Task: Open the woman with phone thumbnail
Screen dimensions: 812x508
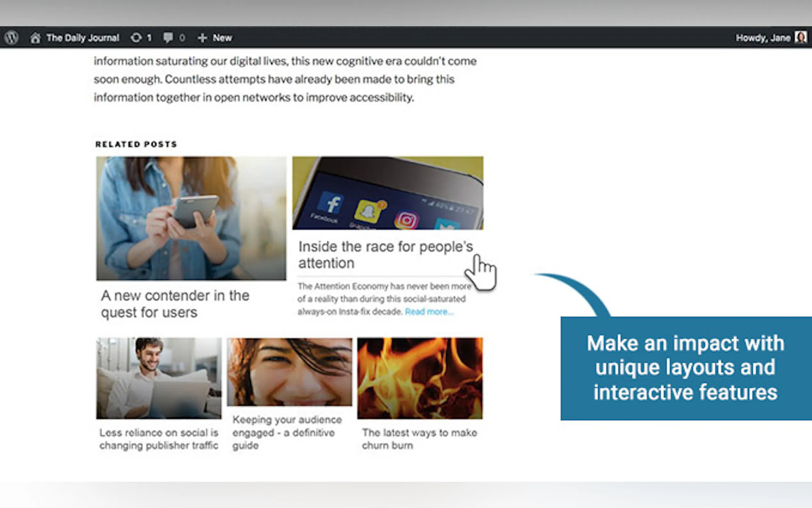Action: pyautogui.click(x=191, y=218)
